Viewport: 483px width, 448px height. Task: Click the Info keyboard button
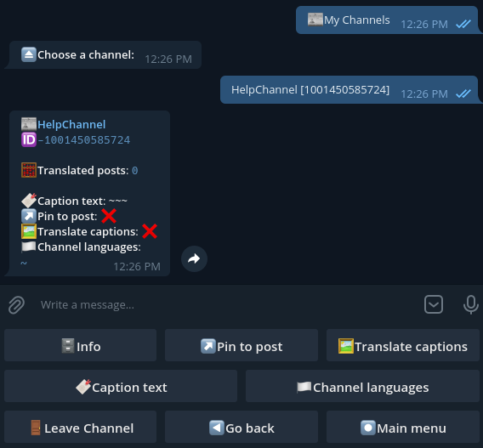tap(81, 345)
